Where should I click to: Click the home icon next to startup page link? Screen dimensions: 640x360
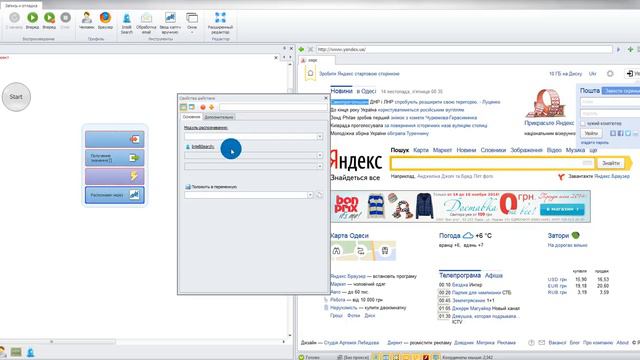coord(310,73)
